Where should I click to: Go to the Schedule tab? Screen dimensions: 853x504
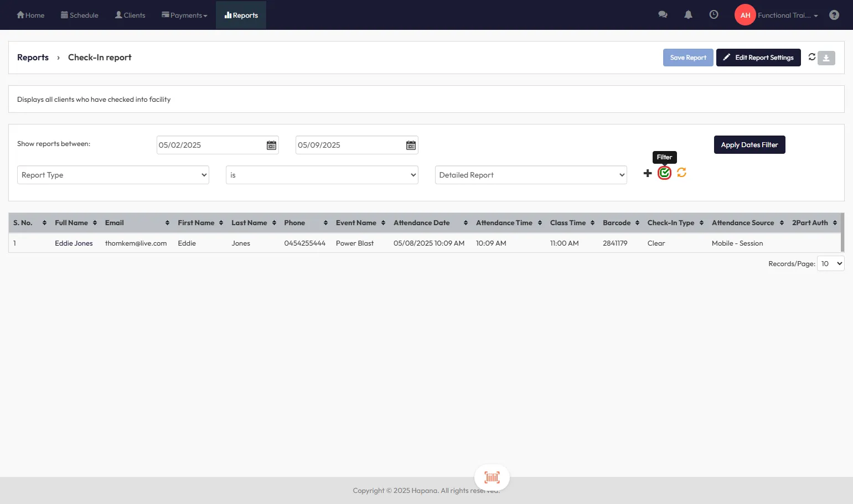pos(80,15)
